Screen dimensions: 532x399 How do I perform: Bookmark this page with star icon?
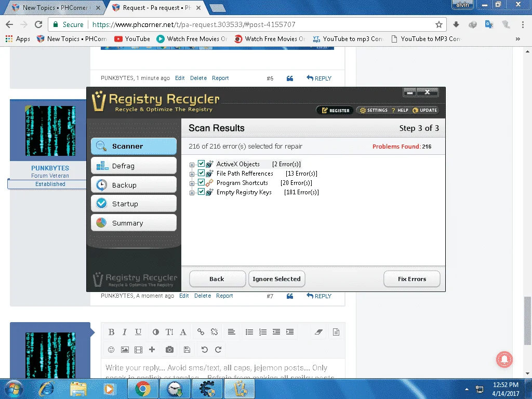pos(438,24)
